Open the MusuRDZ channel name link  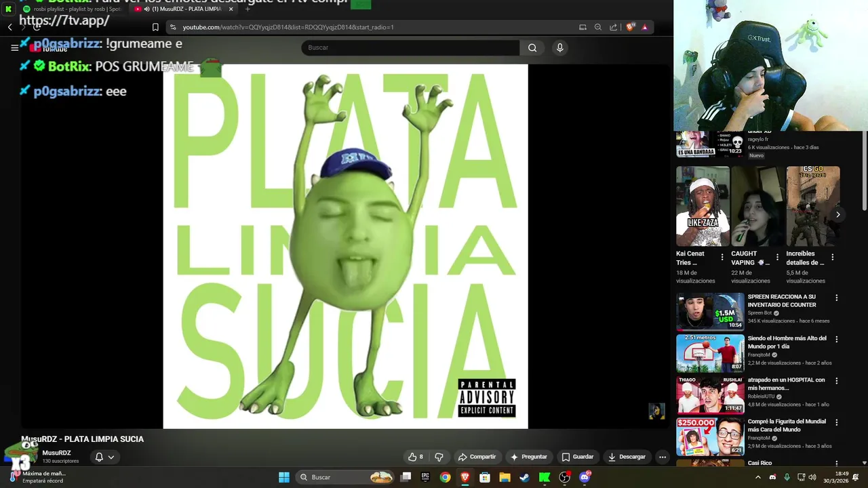coord(56,453)
